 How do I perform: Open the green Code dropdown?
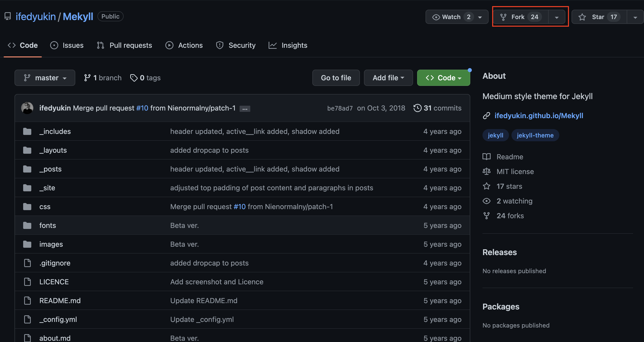tap(443, 78)
